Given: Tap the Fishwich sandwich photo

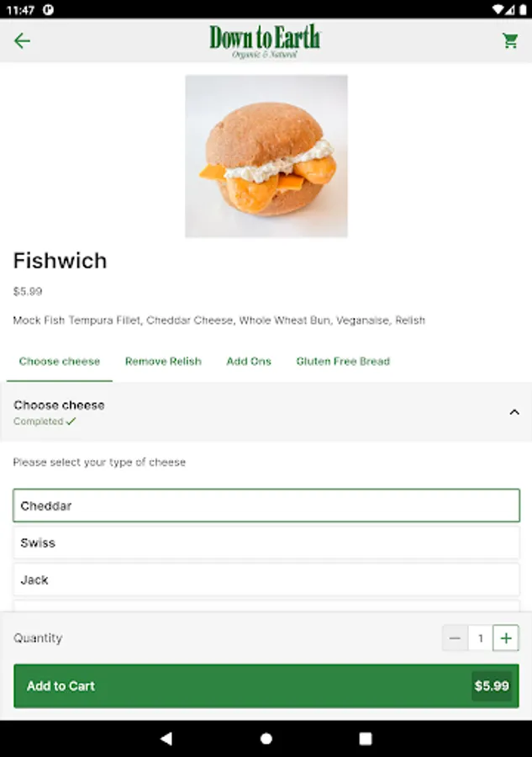Looking at the screenshot, I should click(x=266, y=156).
